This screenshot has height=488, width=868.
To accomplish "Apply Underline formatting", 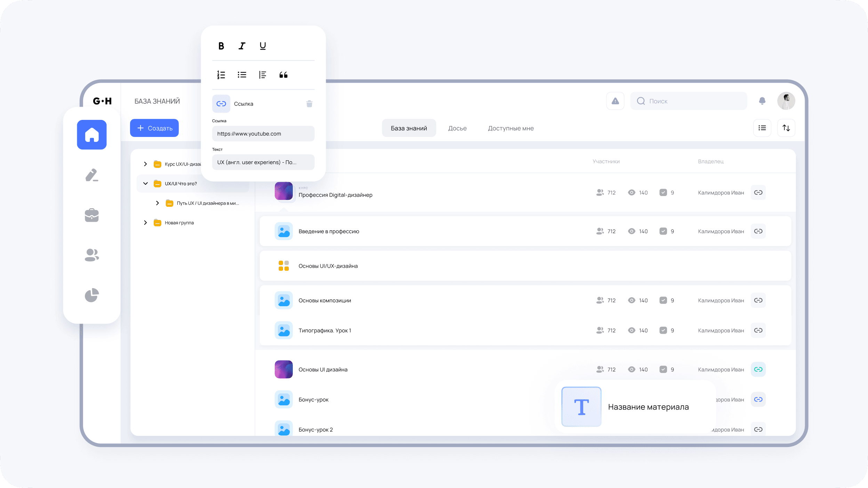I will (x=263, y=46).
